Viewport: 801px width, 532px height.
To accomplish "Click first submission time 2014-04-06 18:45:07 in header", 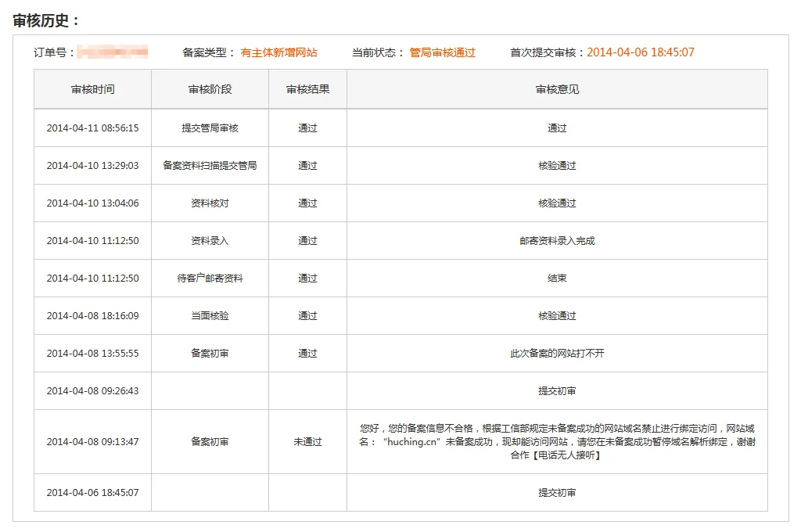I will [x=641, y=52].
